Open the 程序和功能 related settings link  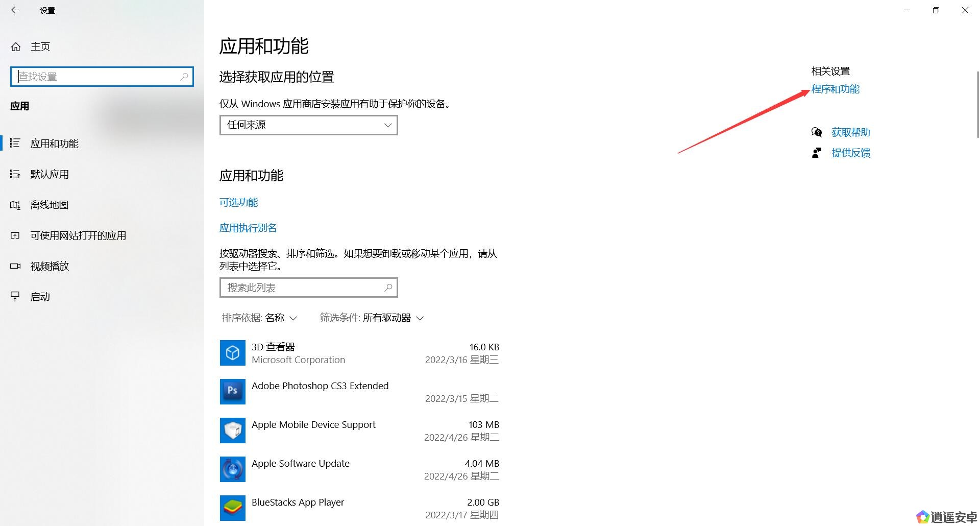coord(835,89)
